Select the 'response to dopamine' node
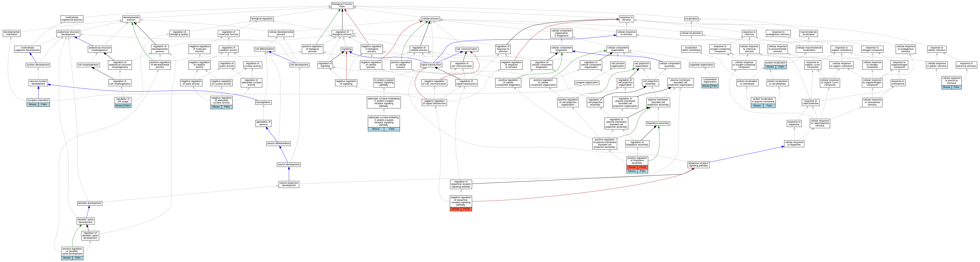The height and width of the screenshot is (262, 980). (x=794, y=123)
